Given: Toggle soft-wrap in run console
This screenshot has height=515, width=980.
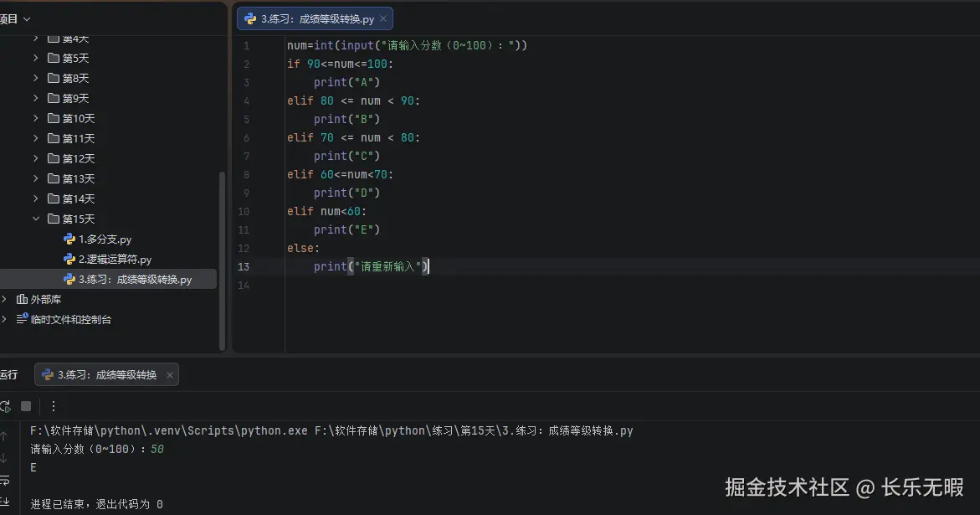Looking at the screenshot, I should (3, 481).
